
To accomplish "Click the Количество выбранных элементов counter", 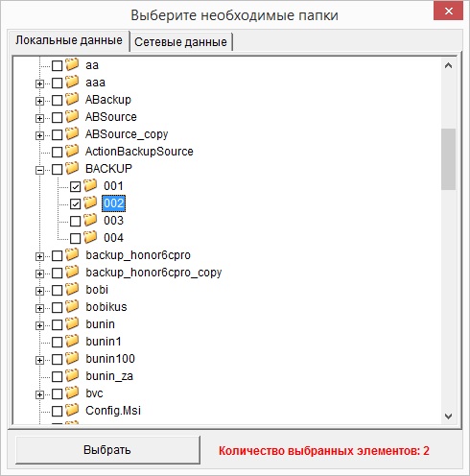I will click(324, 451).
